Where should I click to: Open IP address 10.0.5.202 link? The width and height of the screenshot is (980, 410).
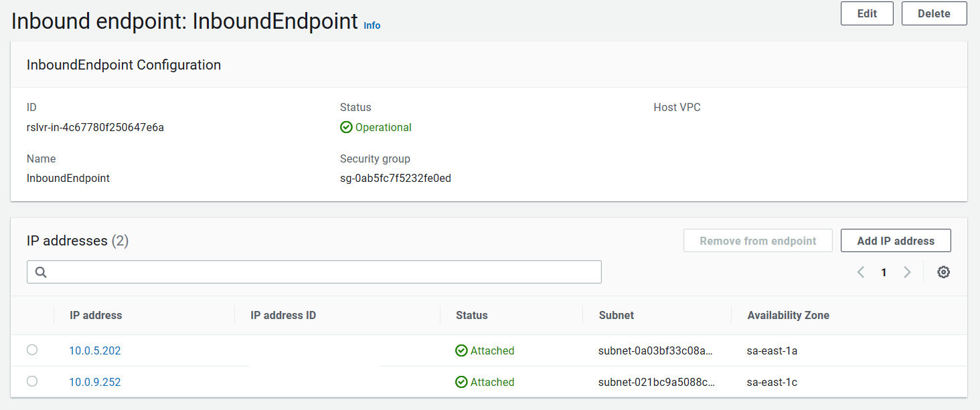point(95,350)
